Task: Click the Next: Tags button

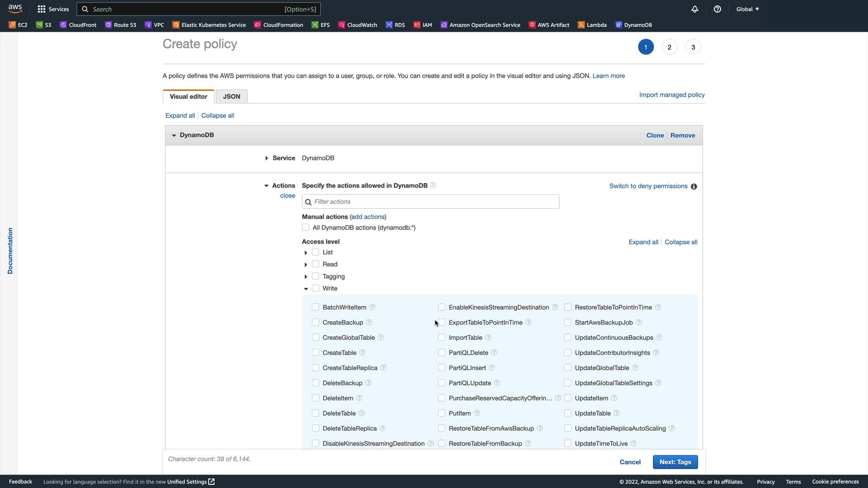Action: point(675,462)
